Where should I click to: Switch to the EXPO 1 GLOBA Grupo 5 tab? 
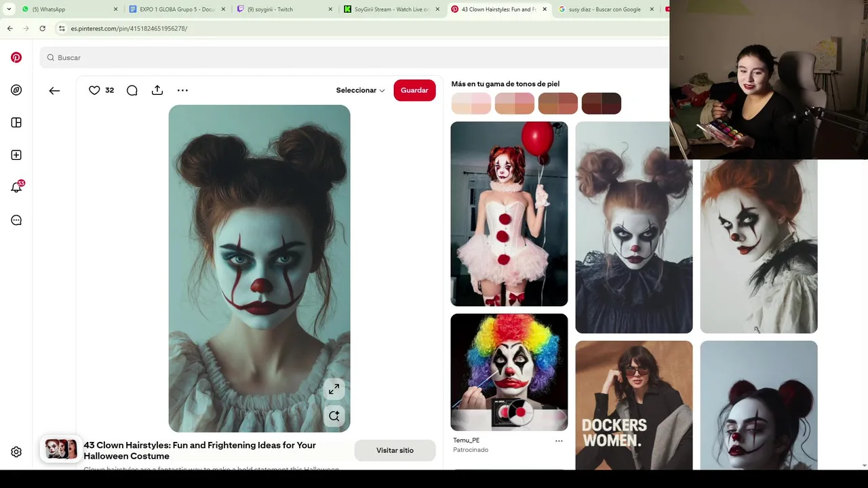pos(178,9)
